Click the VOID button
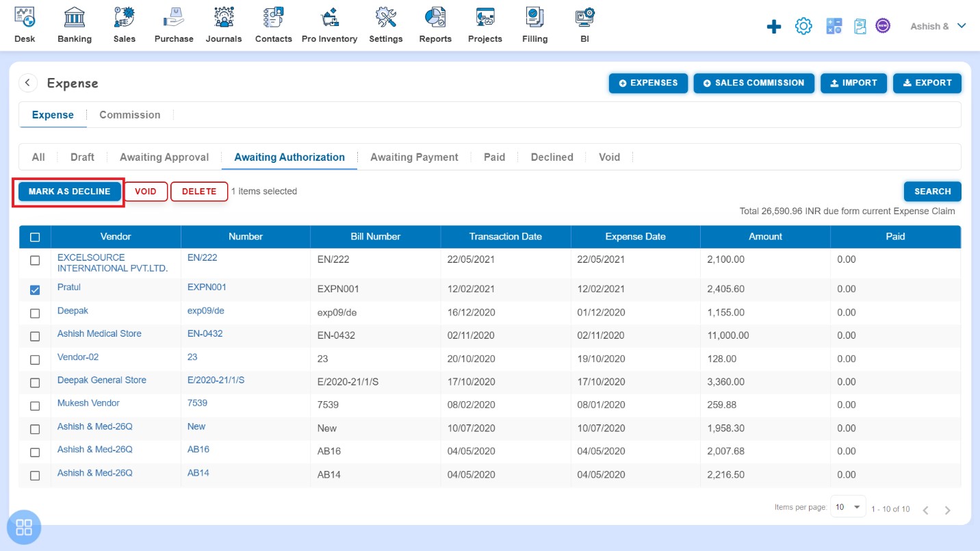980x551 pixels. [x=146, y=192]
